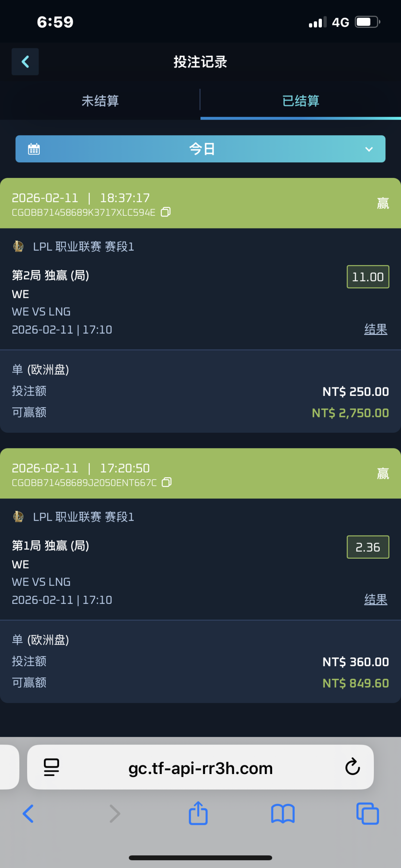Image resolution: width=401 pixels, height=868 pixels.
Task: Go back in Safari browser history
Action: [x=29, y=813]
